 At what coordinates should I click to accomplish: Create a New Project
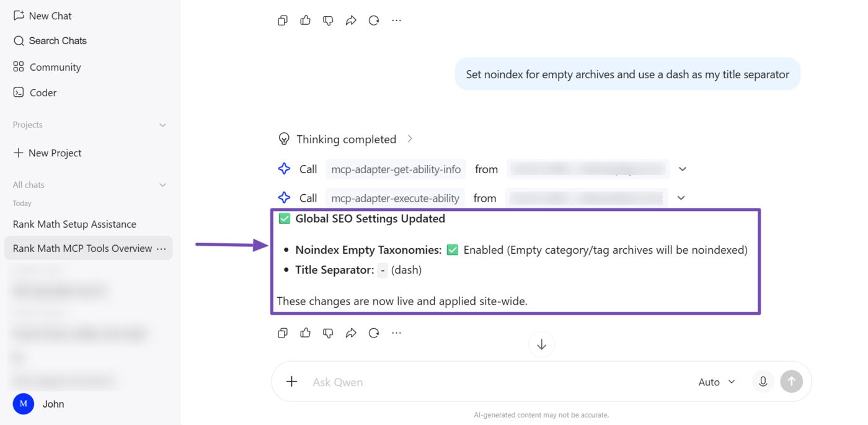[x=48, y=153]
